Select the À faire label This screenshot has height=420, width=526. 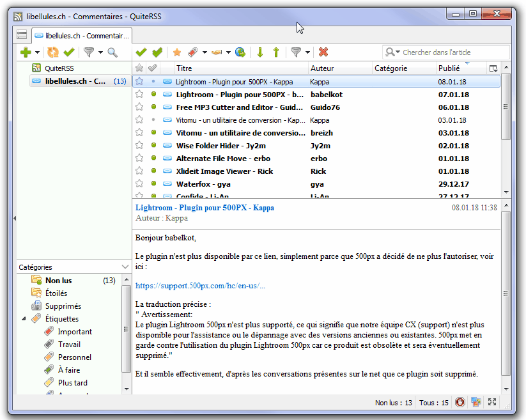tap(69, 369)
